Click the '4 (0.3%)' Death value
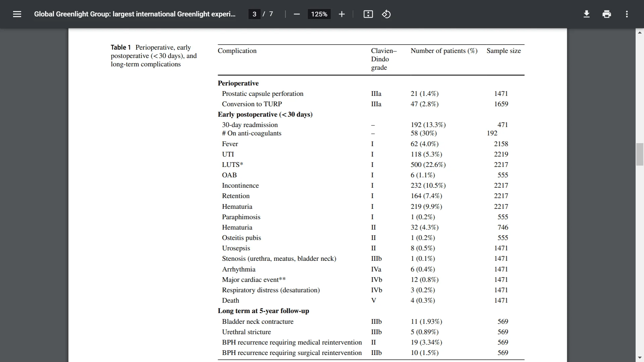The image size is (644, 362). pos(423,300)
